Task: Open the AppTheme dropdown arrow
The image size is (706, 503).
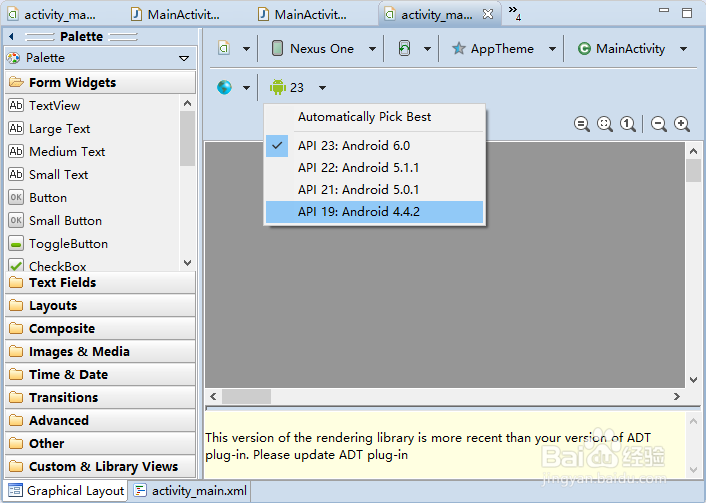Action: (x=552, y=49)
